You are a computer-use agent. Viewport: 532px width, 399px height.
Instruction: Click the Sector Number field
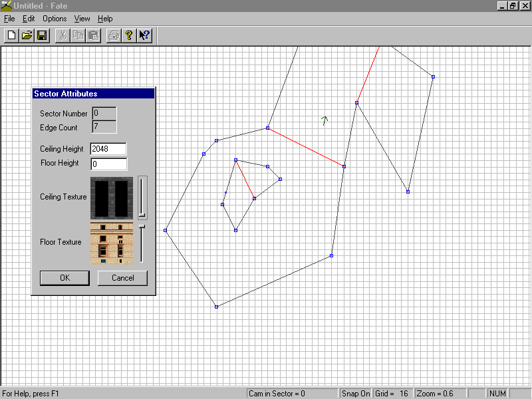click(104, 113)
